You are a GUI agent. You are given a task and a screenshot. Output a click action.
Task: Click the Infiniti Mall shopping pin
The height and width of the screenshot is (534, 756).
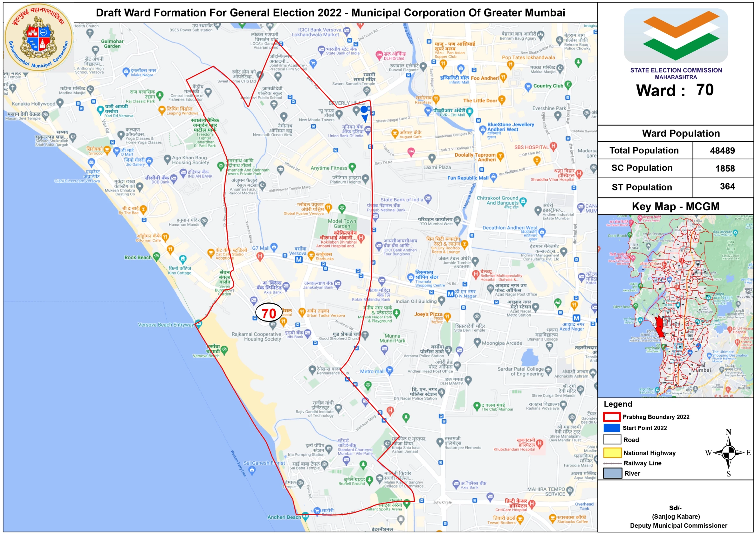click(x=461, y=69)
